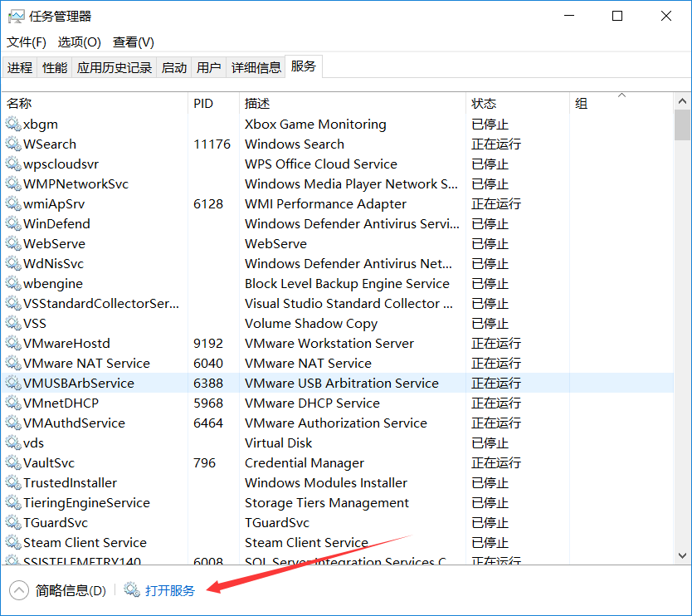Screen dimensions: 692x616
Task: Open the 文件(F) menu
Action: (x=26, y=42)
